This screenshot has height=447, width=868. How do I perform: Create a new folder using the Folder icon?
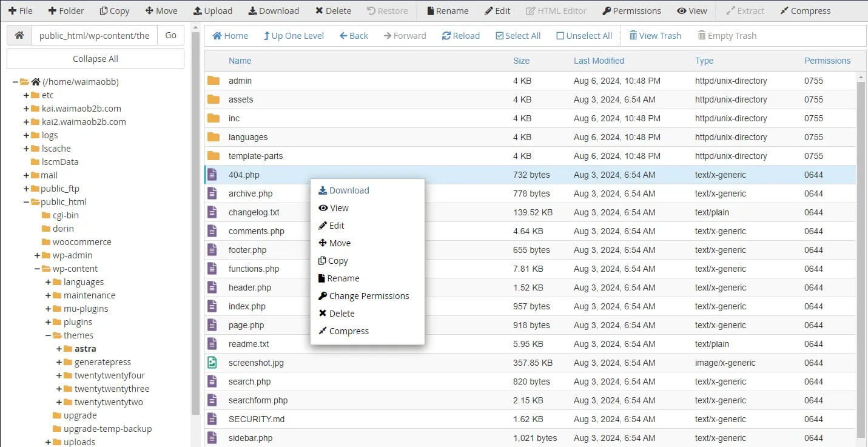pos(66,10)
